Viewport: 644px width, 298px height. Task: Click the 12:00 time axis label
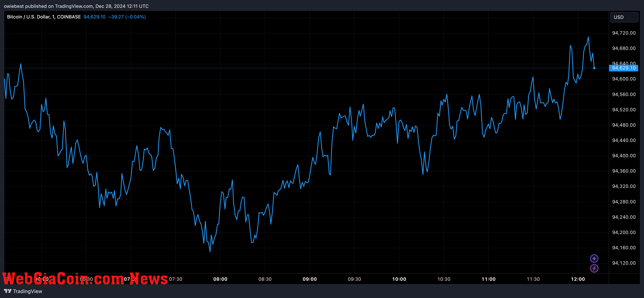tap(578, 279)
